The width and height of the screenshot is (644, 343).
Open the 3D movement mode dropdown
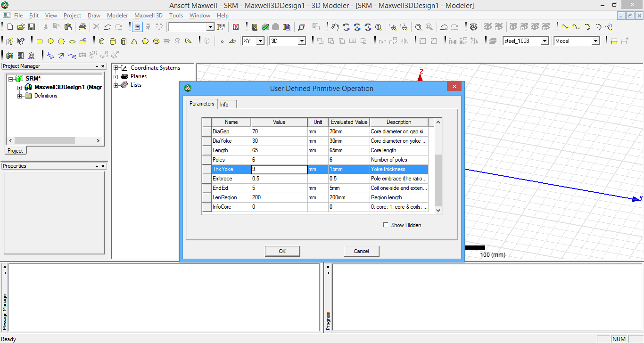click(x=302, y=41)
